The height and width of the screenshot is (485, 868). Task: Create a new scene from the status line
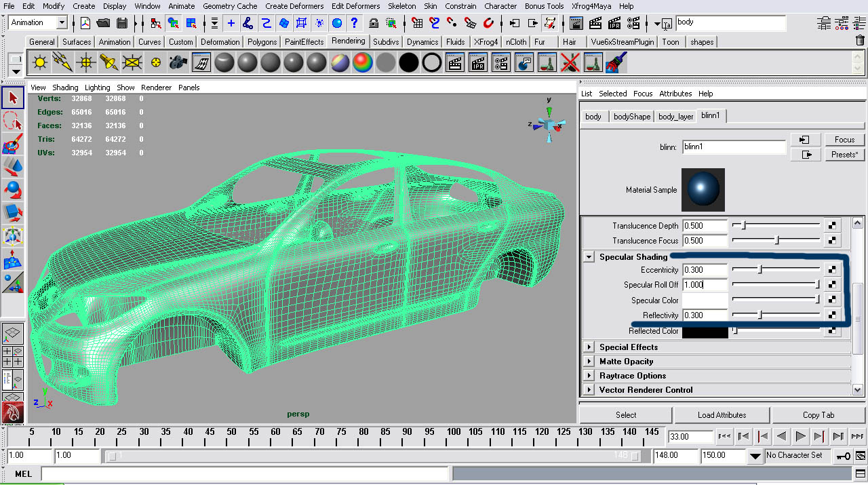point(85,23)
